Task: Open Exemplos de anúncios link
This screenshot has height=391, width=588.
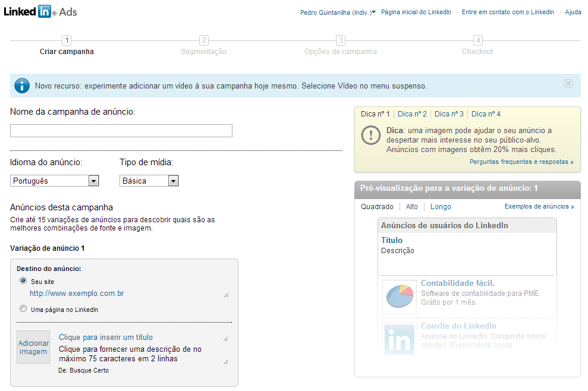Action: coord(539,207)
